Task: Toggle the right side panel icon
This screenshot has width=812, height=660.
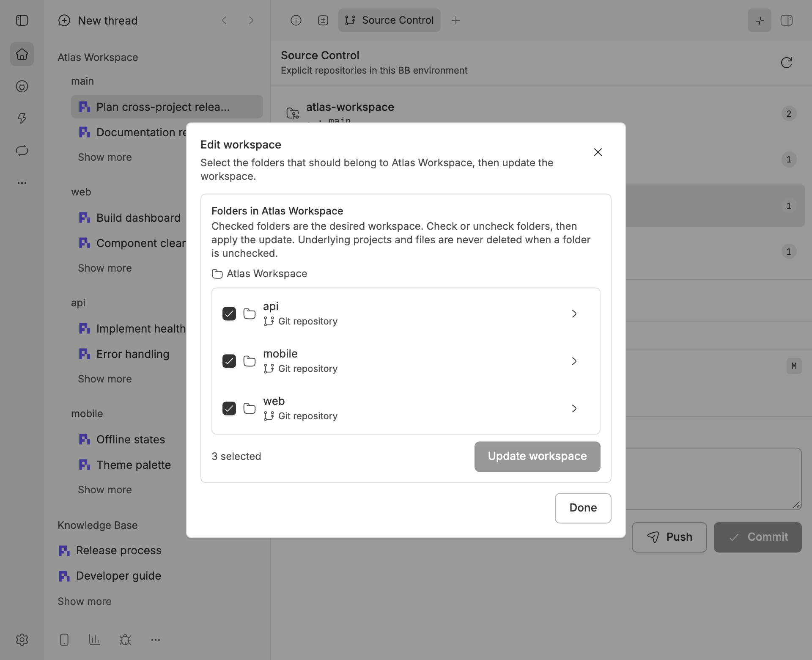Action: (787, 20)
